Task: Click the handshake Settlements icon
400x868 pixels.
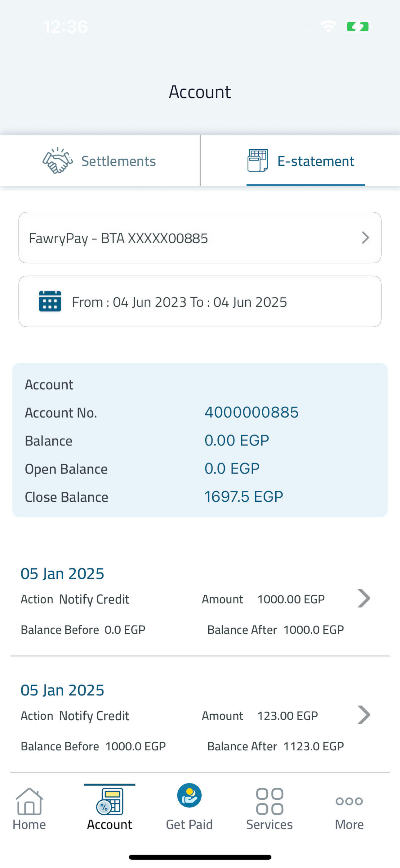Action: (58, 160)
